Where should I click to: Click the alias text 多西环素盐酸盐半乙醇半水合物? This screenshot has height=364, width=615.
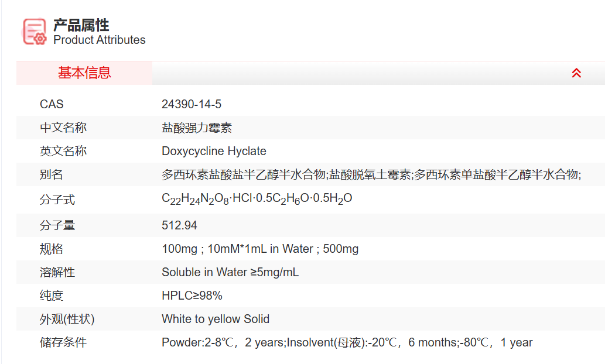click(244, 174)
